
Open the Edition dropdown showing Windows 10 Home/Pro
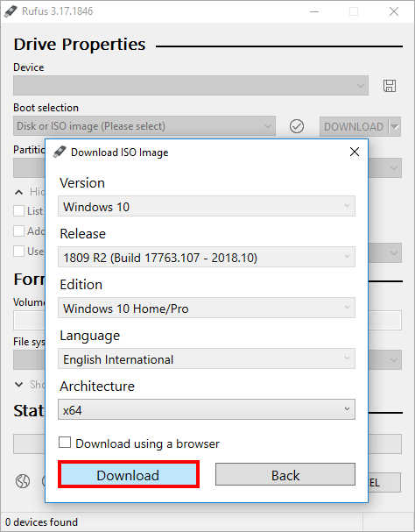point(207,308)
